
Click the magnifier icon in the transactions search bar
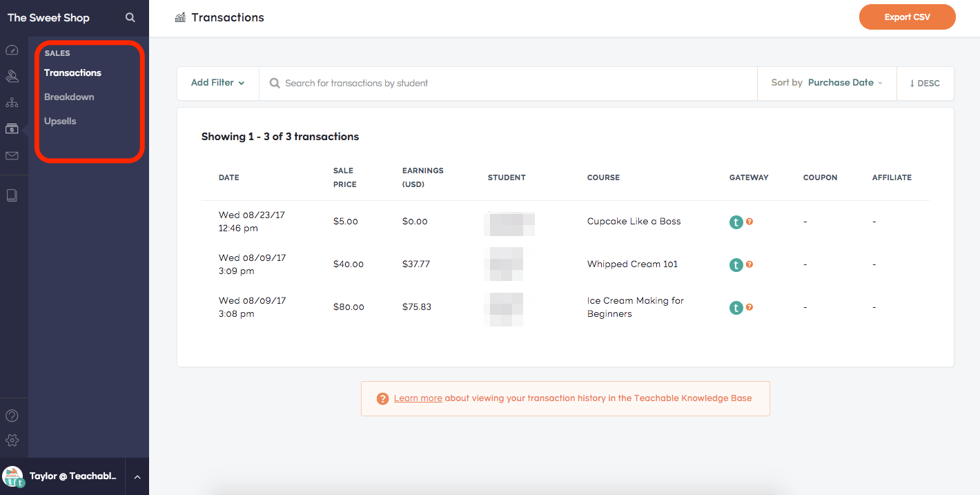point(274,83)
